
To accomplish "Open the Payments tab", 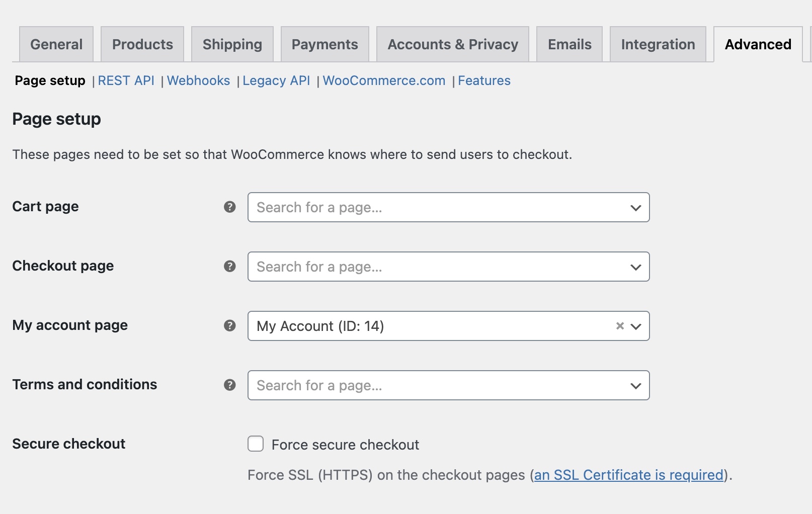I will (324, 44).
